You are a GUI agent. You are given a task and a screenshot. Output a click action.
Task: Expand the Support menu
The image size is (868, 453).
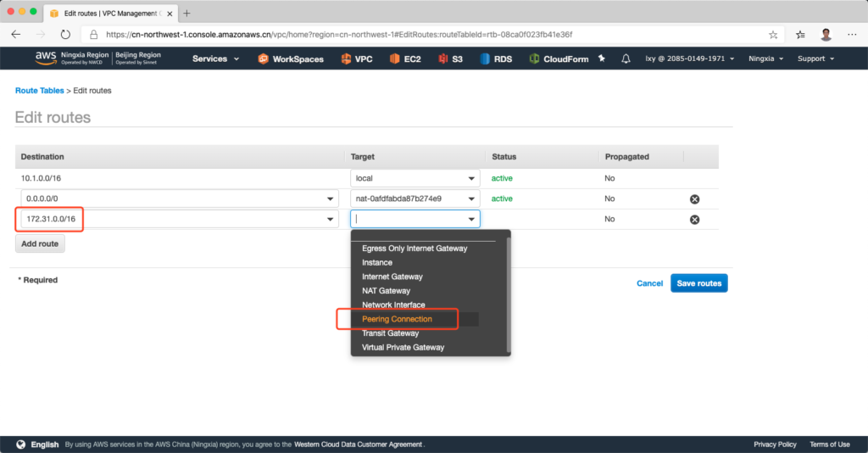pos(815,59)
